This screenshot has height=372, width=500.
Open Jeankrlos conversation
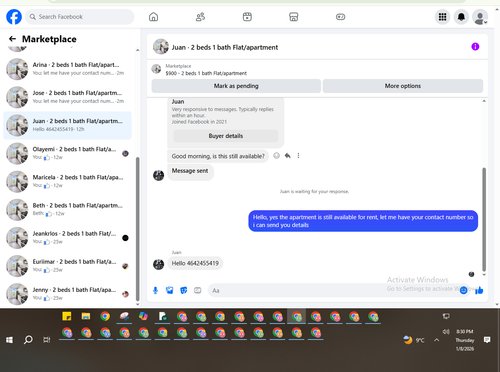pos(67,238)
